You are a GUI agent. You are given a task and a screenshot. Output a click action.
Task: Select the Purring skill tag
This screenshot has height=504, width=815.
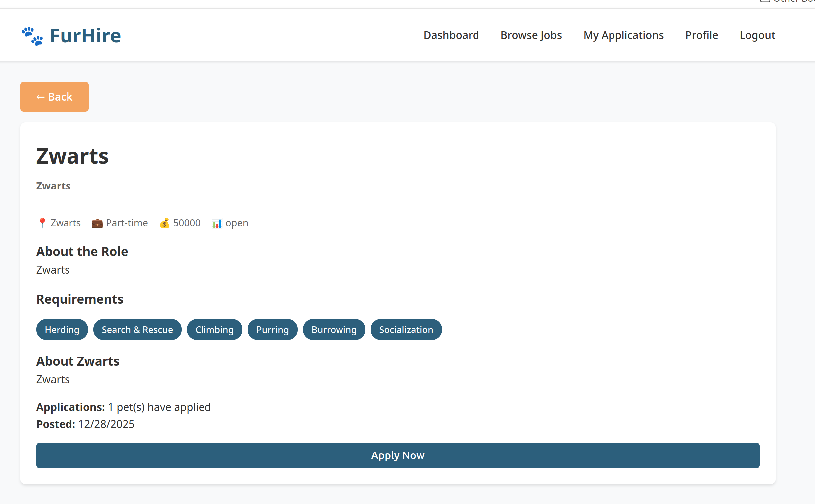pos(272,330)
